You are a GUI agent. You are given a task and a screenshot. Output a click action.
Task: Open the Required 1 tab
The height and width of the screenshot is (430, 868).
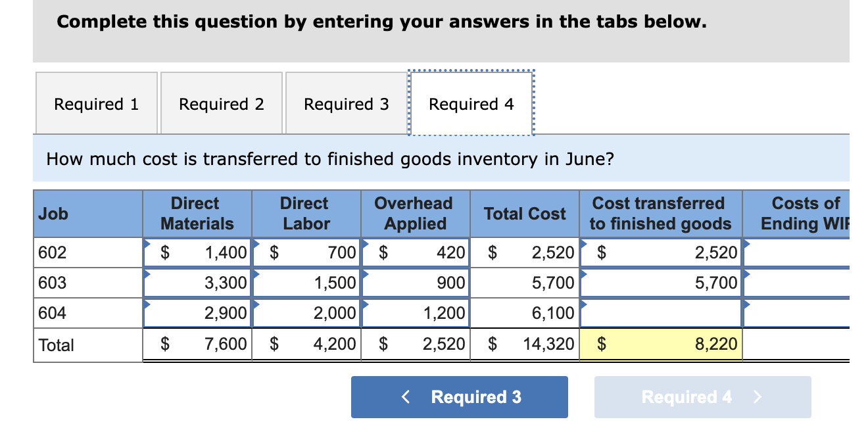pos(97,103)
